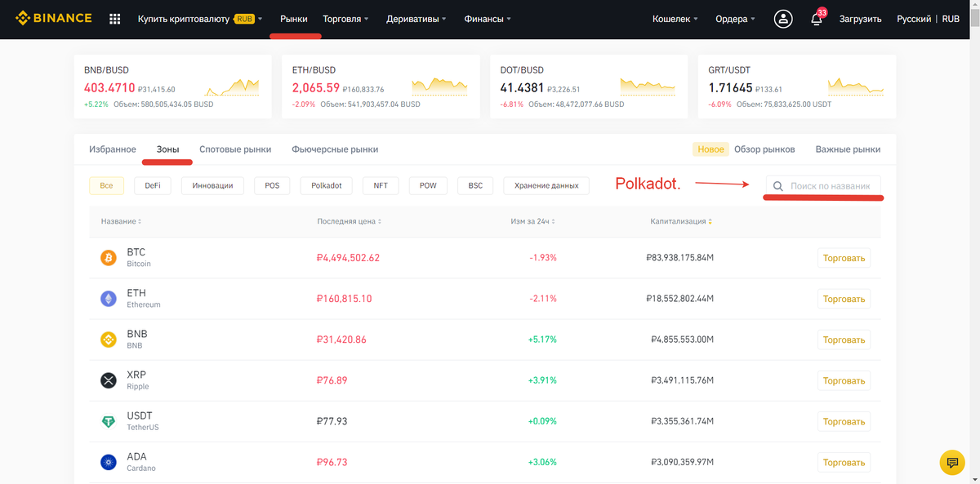Viewport: 980px width, 484px height.
Task: Click the Ethereum coin icon
Action: pyautogui.click(x=109, y=299)
